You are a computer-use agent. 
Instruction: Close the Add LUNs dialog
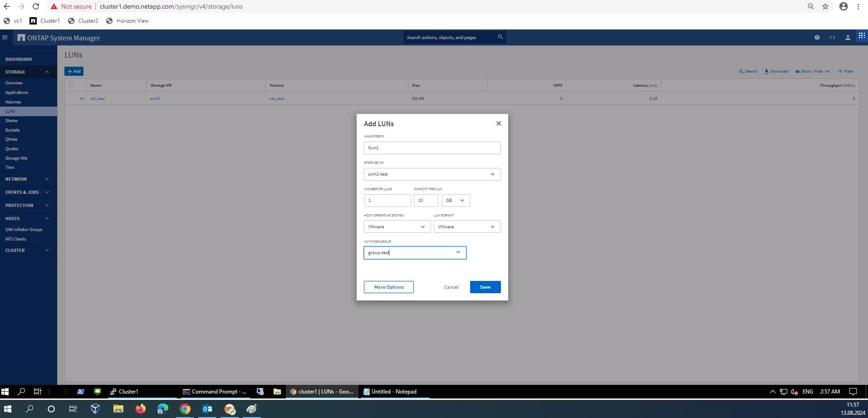tap(498, 123)
